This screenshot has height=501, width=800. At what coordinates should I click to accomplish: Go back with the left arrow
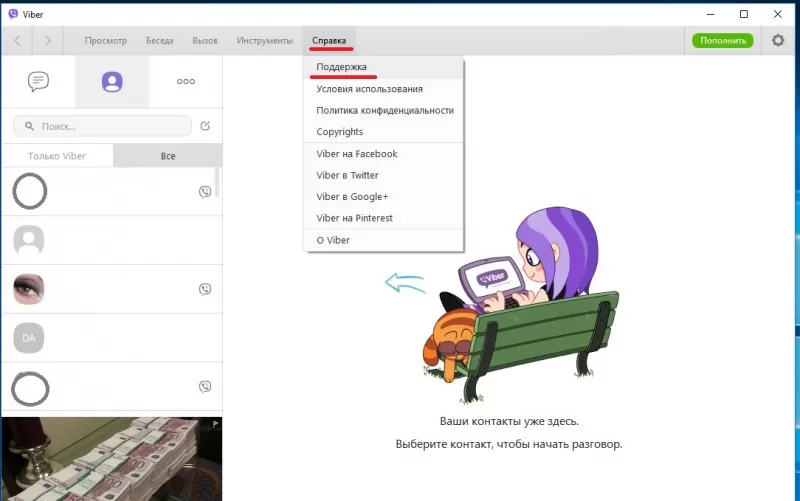(17, 40)
